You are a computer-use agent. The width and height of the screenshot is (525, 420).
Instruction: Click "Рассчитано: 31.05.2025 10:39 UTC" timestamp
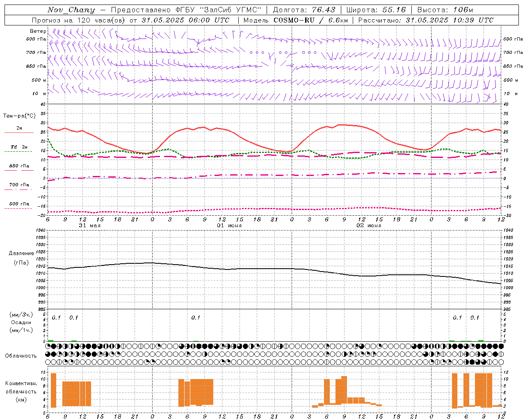point(426,20)
